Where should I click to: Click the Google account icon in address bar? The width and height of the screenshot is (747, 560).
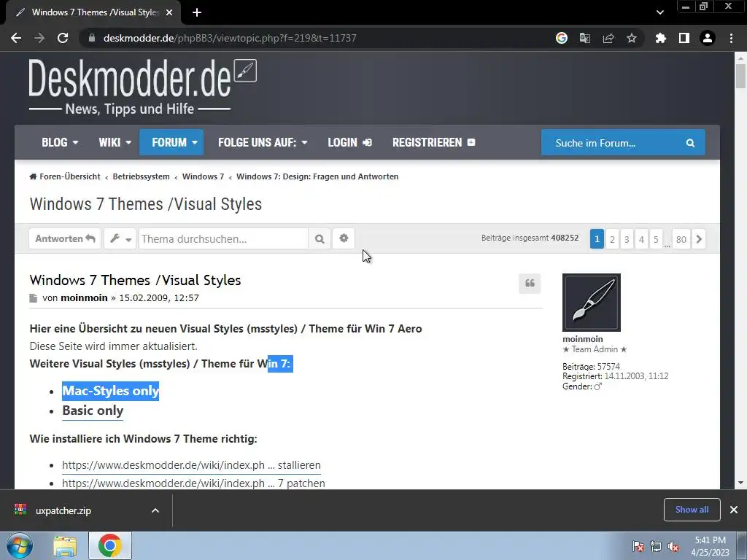[x=562, y=38]
